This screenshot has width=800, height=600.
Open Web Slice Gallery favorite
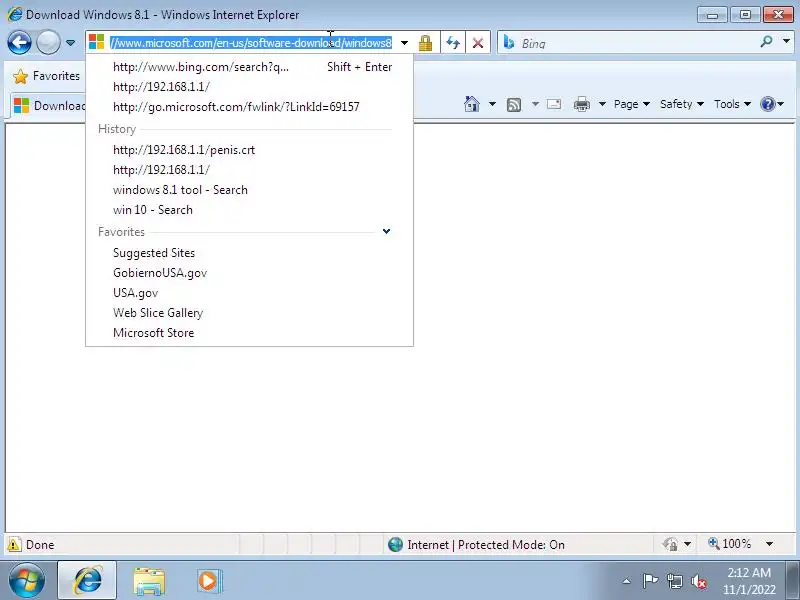coord(249,313)
